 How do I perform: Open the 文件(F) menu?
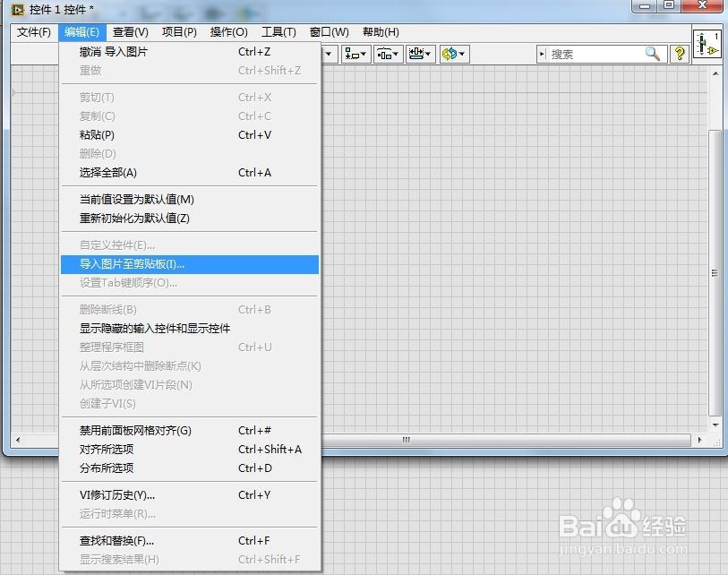(34, 32)
